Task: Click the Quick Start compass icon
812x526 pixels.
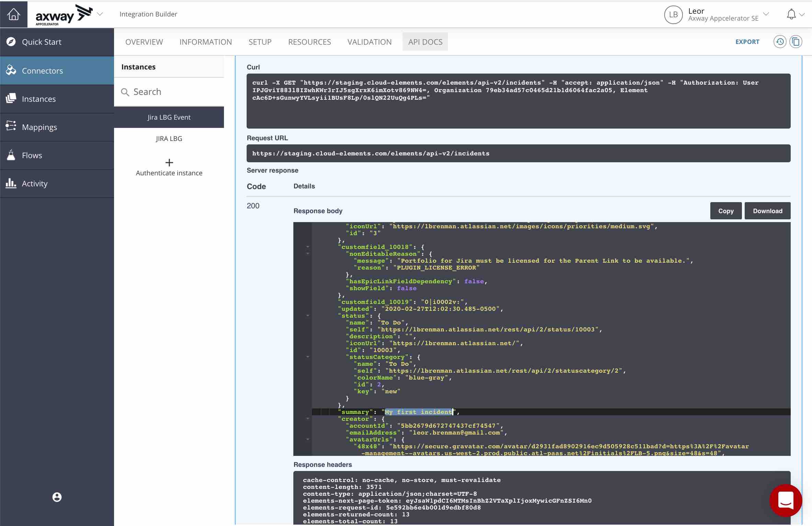Action: coord(11,42)
